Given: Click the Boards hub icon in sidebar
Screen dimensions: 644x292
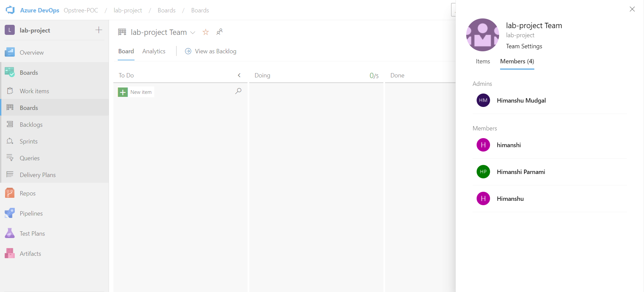Looking at the screenshot, I should tap(10, 72).
